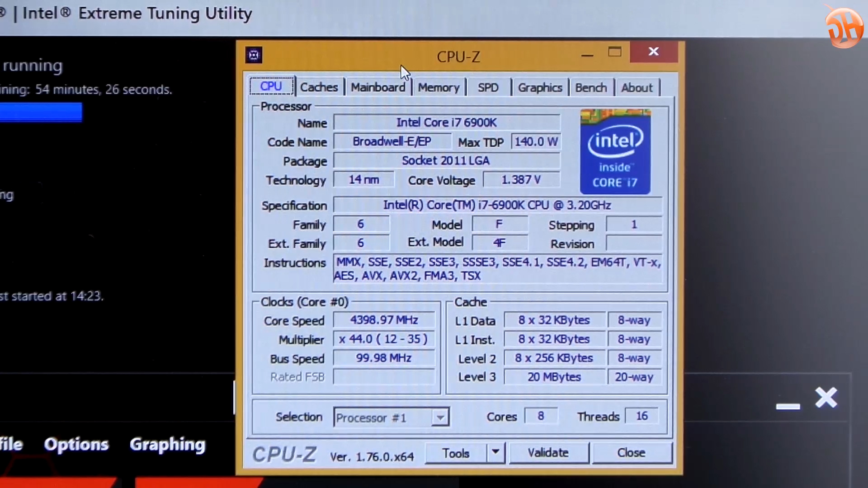Viewport: 868px width, 488px height.
Task: Click the empty Rated FSB field
Action: (384, 377)
